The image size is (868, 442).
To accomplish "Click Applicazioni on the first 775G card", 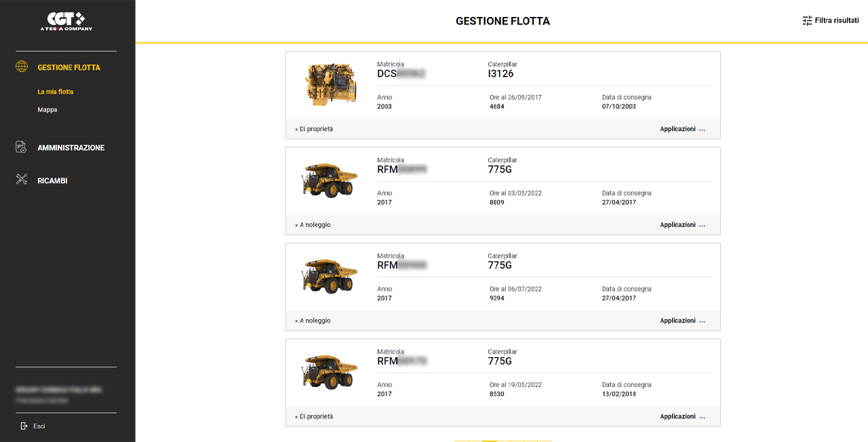I will [x=677, y=224].
